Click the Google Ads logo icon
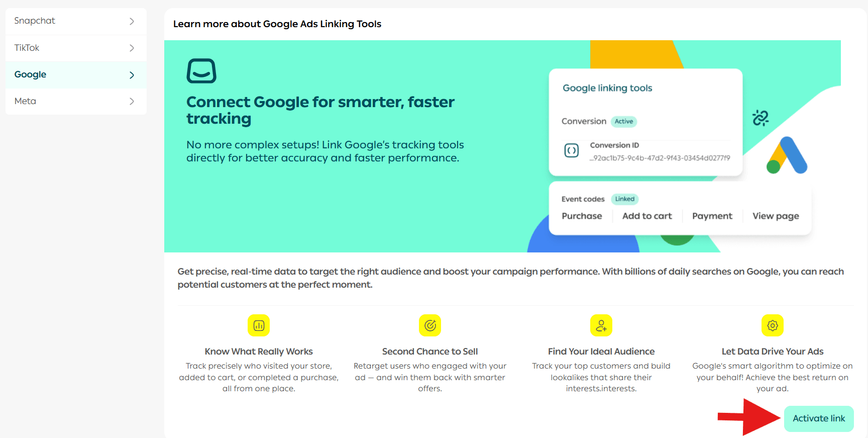The width and height of the screenshot is (868, 438). 787,155
